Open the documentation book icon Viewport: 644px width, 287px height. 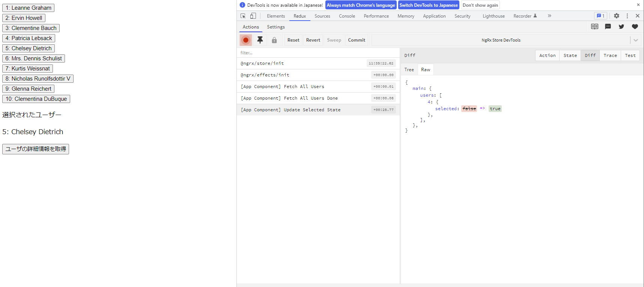(594, 27)
